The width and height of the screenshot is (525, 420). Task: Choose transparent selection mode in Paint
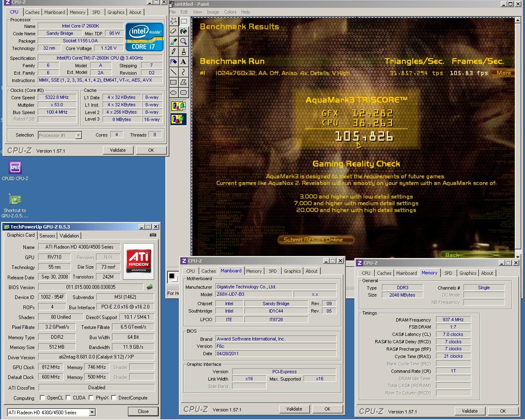pyautogui.click(x=178, y=119)
